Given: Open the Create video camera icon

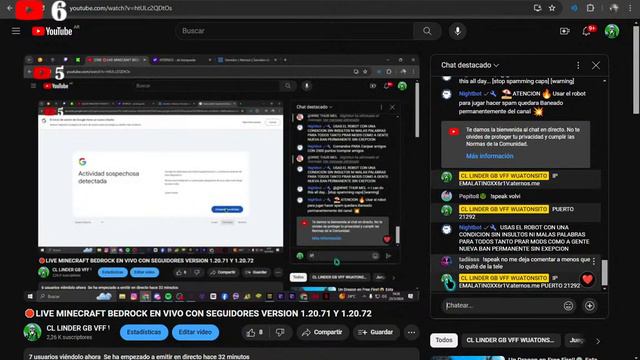Looking at the screenshot, I should 564,31.
